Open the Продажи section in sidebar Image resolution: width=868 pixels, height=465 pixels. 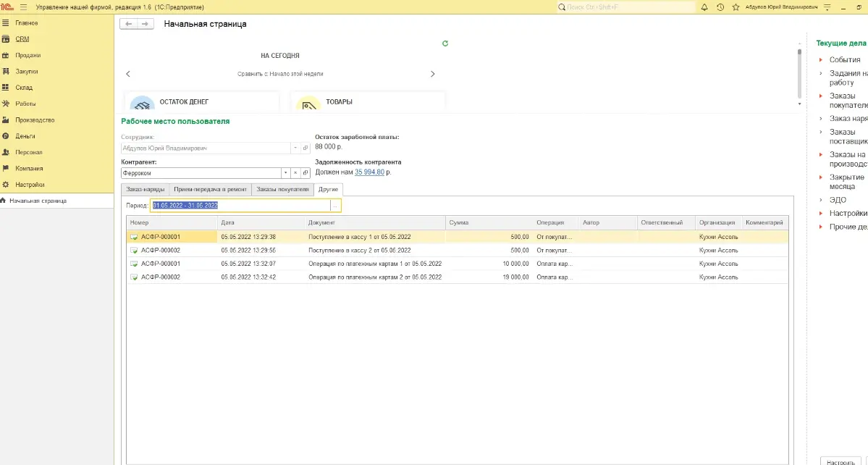[28, 55]
